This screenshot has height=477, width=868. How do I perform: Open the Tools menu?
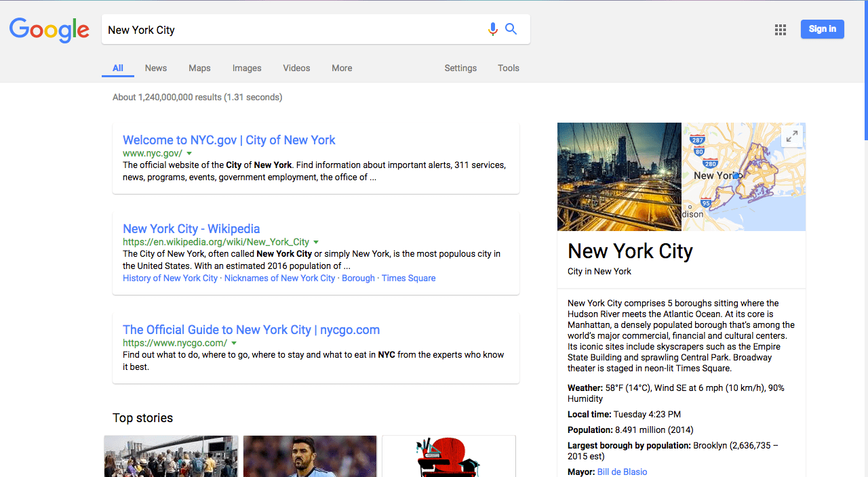point(509,68)
